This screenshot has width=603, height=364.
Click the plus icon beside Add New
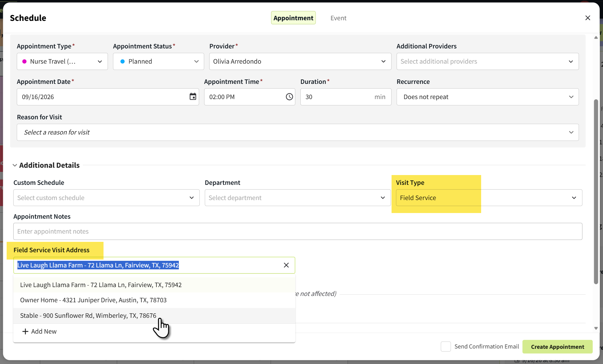point(25,331)
